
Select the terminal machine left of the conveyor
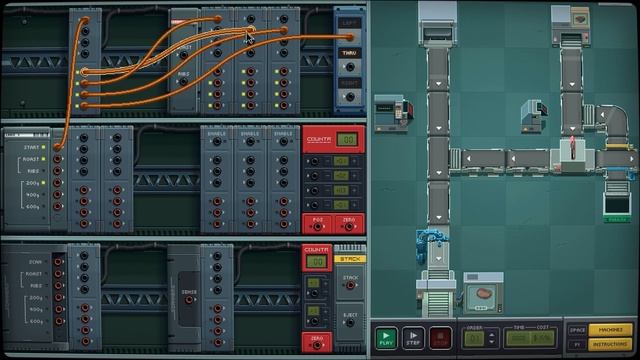pyautogui.click(x=393, y=113)
